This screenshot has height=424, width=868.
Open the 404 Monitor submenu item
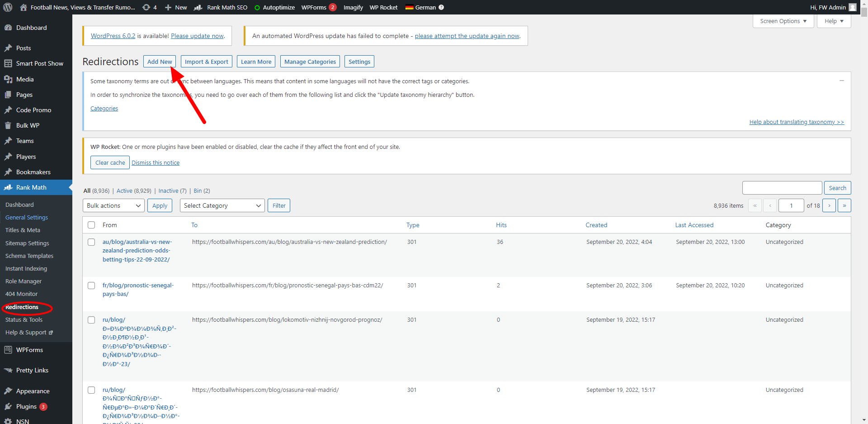point(21,294)
